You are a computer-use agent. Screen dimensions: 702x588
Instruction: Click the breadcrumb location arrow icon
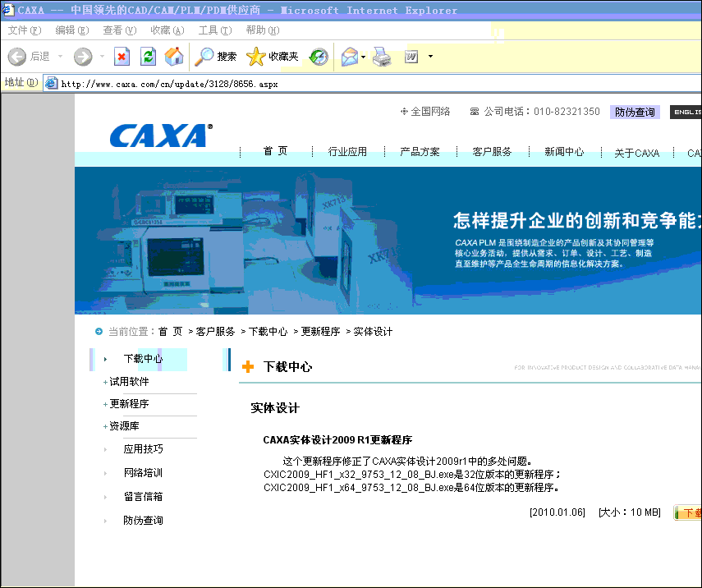[99, 332]
